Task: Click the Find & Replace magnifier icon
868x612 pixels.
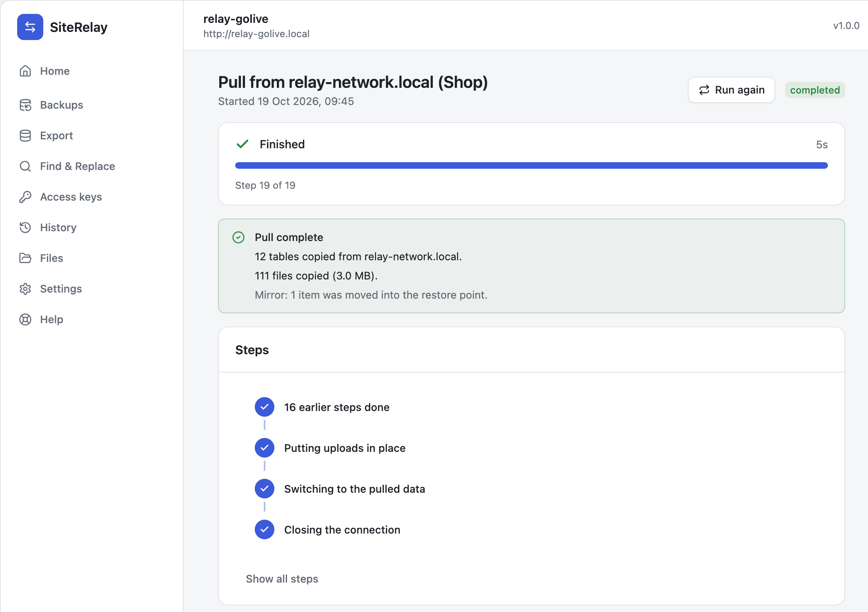Action: [25, 166]
